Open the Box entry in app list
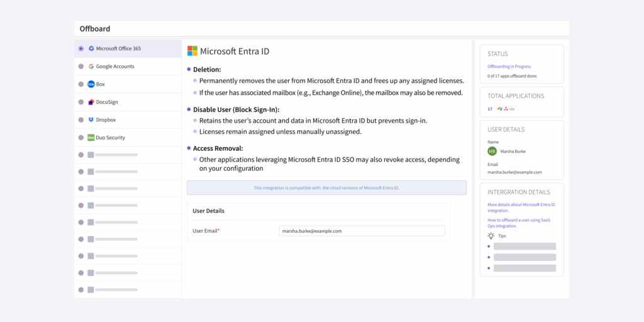Viewport: 644px width, 322px height. [x=128, y=84]
